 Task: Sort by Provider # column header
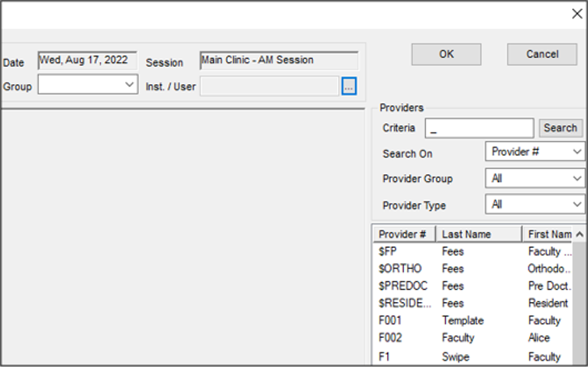click(403, 234)
